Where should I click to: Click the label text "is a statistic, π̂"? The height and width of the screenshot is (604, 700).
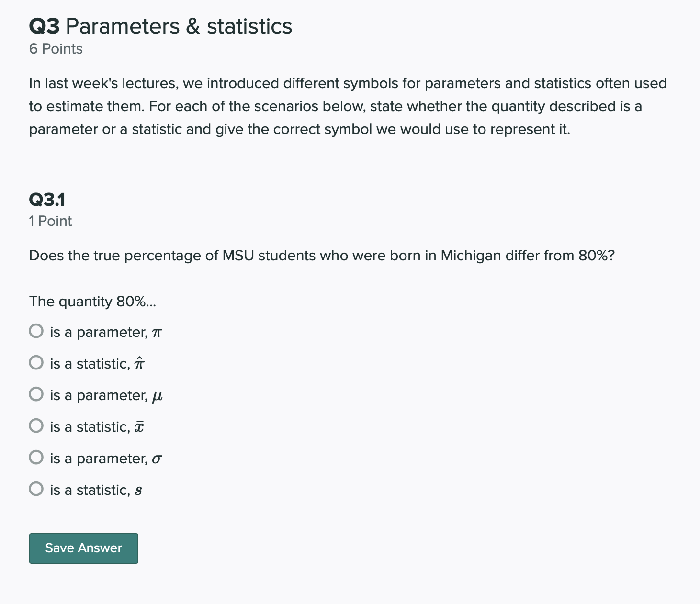[x=96, y=363]
